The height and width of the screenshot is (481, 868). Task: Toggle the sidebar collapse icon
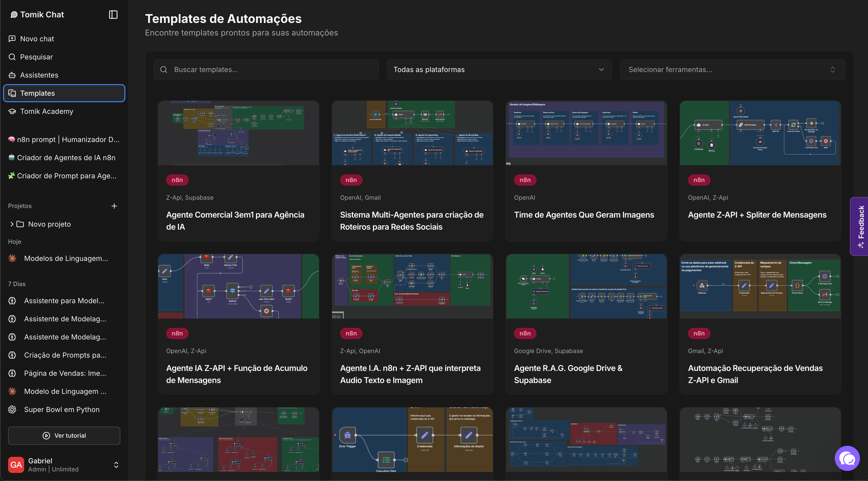coord(113,15)
